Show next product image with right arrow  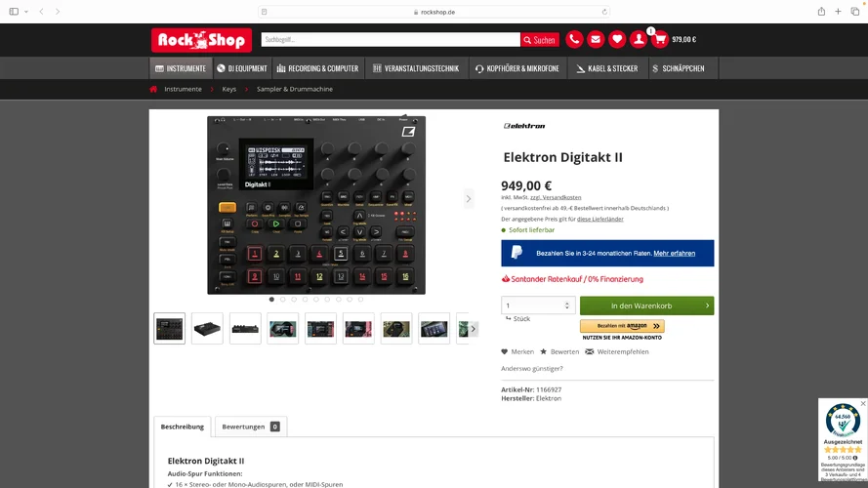pyautogui.click(x=468, y=199)
